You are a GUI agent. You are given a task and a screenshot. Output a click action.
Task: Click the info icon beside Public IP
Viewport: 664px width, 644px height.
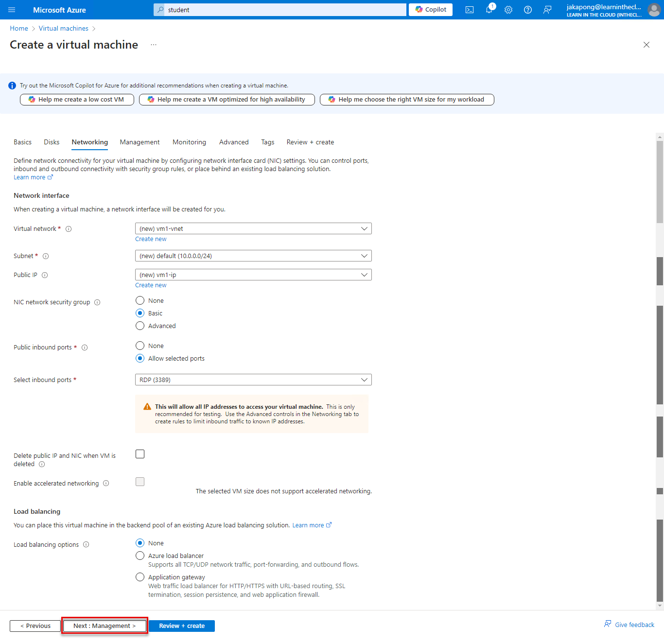click(45, 275)
